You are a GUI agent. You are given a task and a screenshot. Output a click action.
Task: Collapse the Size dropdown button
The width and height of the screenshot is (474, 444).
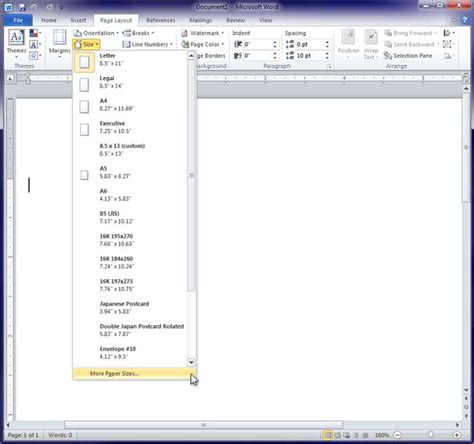pos(86,44)
